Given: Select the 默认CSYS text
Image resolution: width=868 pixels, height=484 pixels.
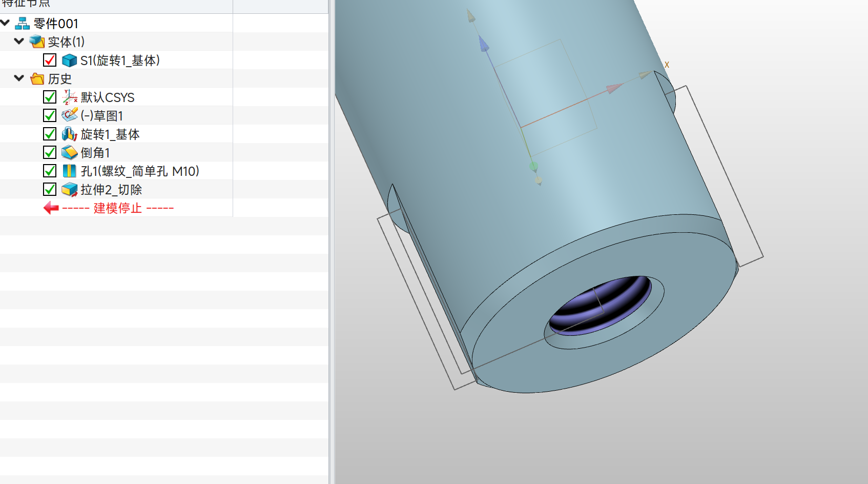Looking at the screenshot, I should 108,97.
